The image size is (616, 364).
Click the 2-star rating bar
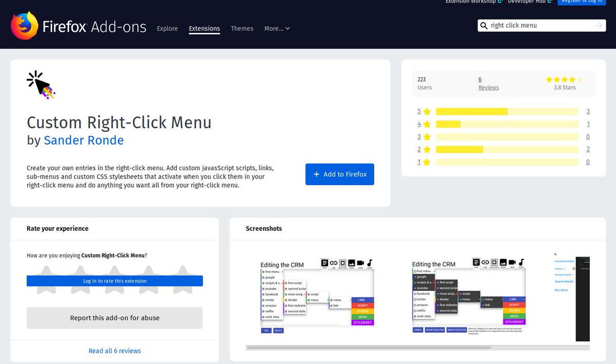[x=507, y=150]
